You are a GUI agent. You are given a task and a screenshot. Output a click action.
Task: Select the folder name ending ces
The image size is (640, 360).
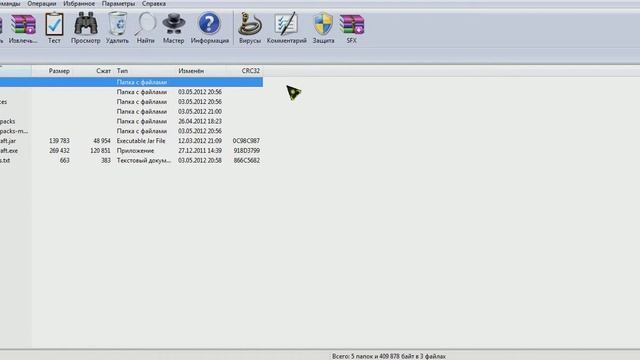point(4,102)
